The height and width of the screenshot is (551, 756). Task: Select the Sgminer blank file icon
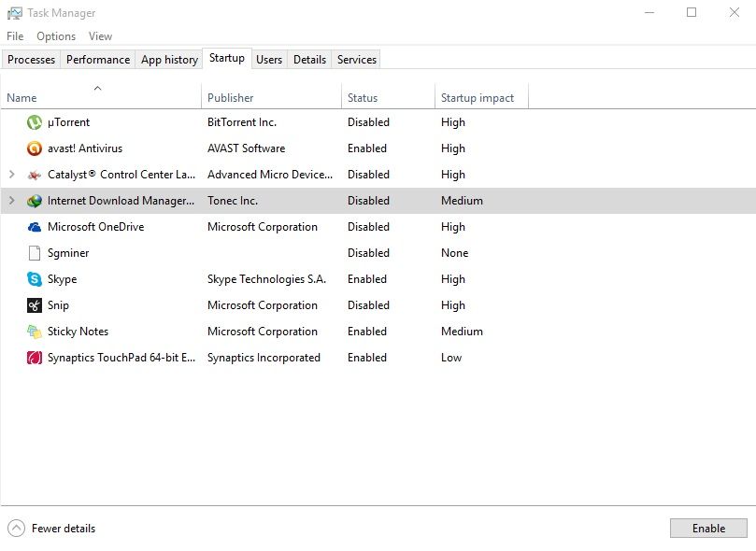point(35,253)
